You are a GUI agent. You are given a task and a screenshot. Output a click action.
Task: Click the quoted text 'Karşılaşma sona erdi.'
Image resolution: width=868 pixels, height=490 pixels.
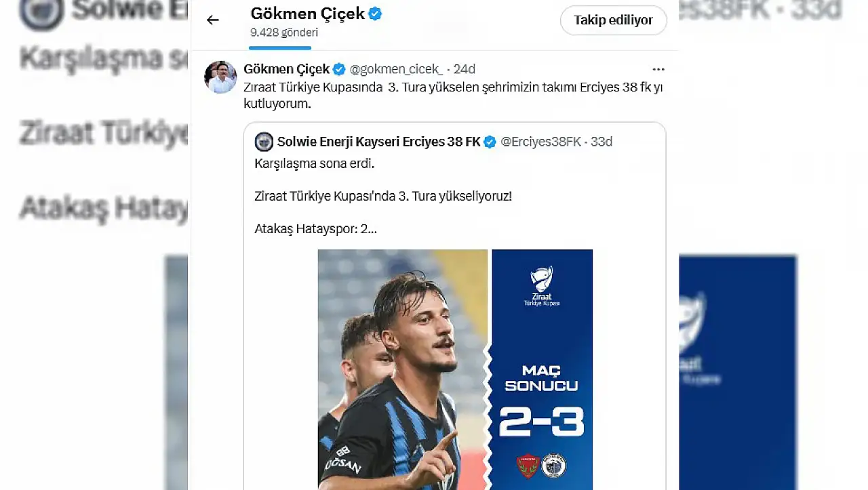click(x=314, y=163)
